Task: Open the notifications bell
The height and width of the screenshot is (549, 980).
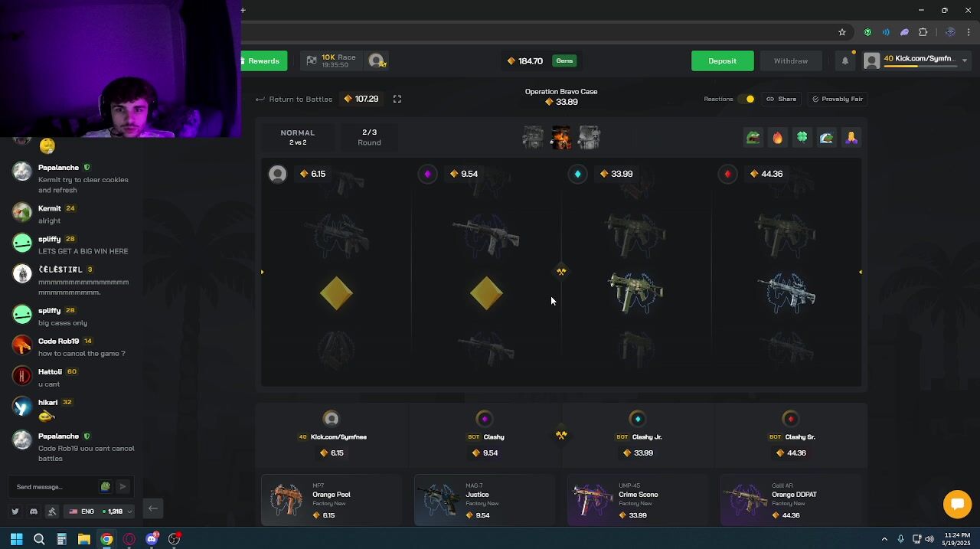Action: tap(845, 61)
